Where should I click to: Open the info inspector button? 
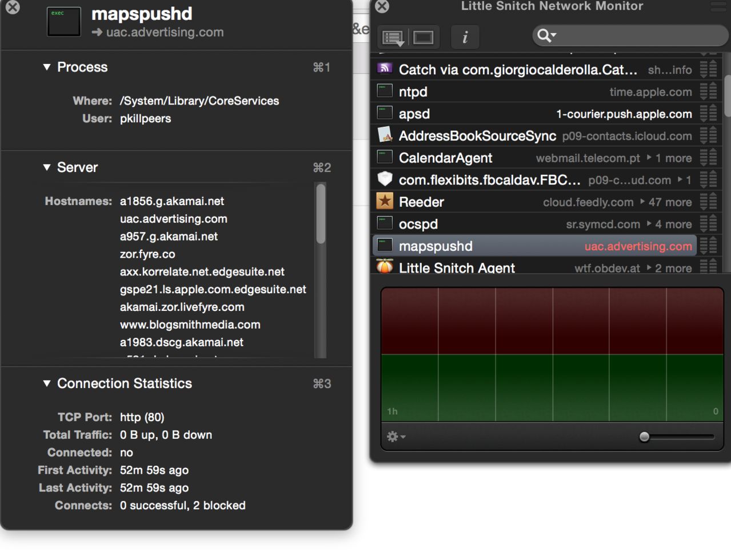point(465,37)
